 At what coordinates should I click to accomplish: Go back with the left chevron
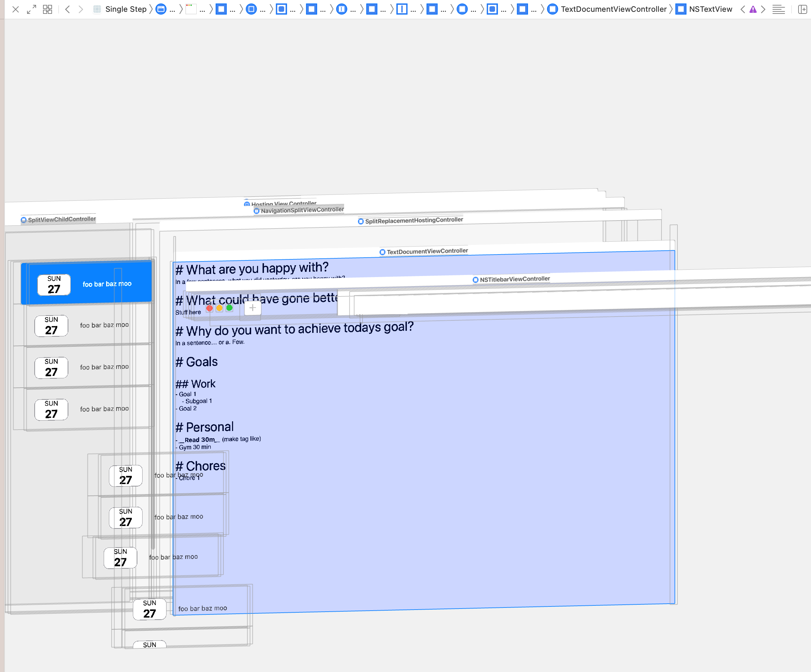tap(68, 9)
